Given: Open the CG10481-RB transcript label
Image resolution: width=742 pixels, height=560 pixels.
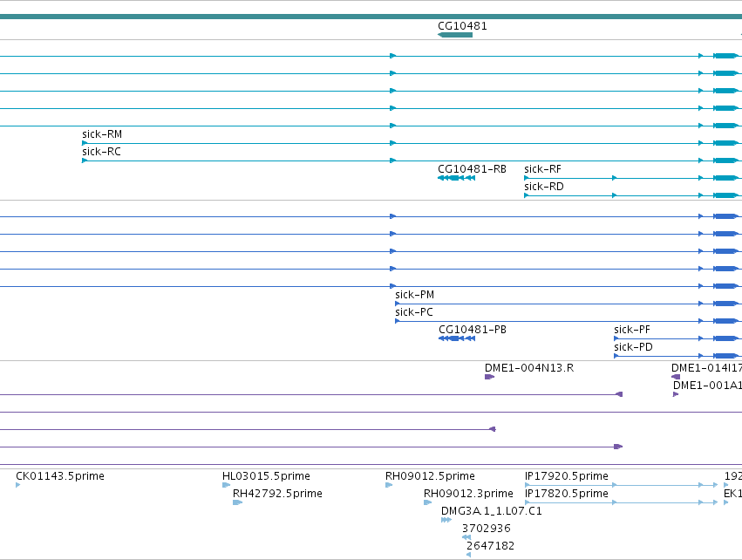Looking at the screenshot, I should coord(472,169).
